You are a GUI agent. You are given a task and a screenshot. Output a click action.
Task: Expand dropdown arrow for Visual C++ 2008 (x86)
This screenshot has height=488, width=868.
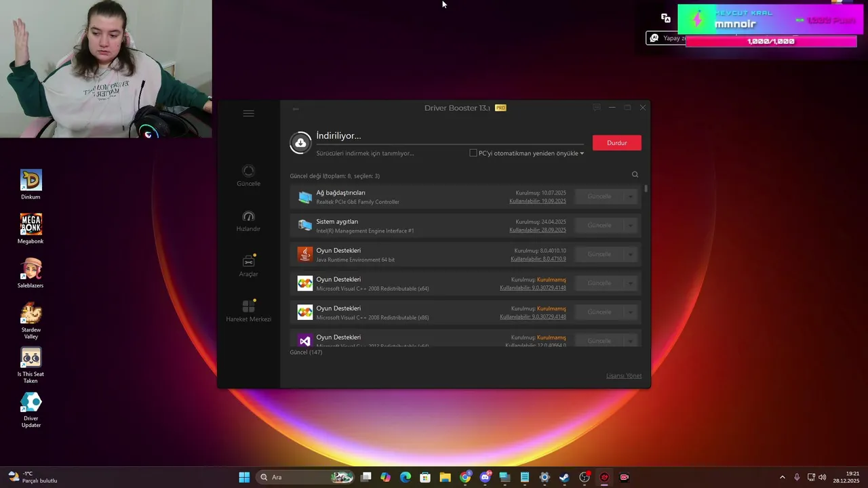(631, 312)
